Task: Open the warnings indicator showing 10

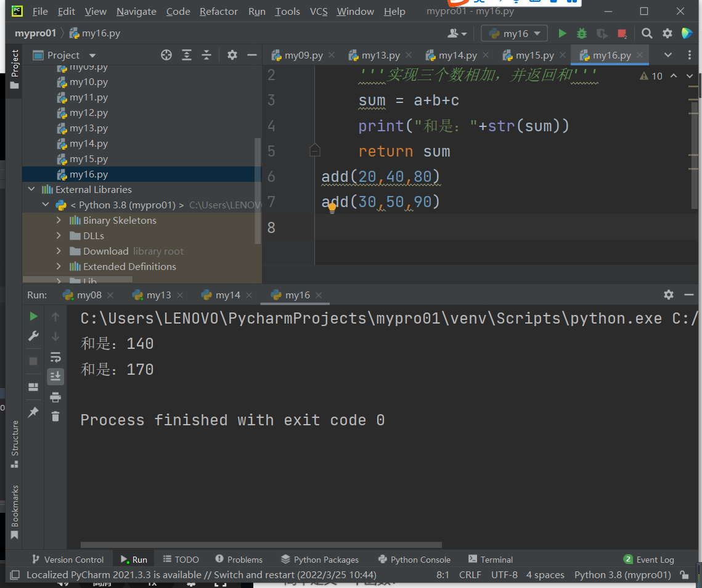Action: (x=651, y=76)
